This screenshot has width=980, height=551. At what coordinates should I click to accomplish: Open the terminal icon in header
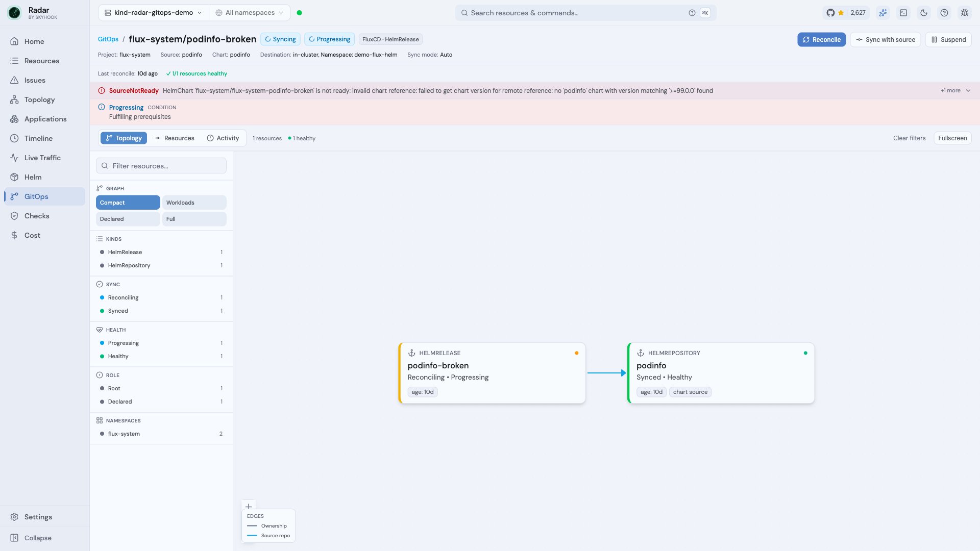click(x=903, y=13)
